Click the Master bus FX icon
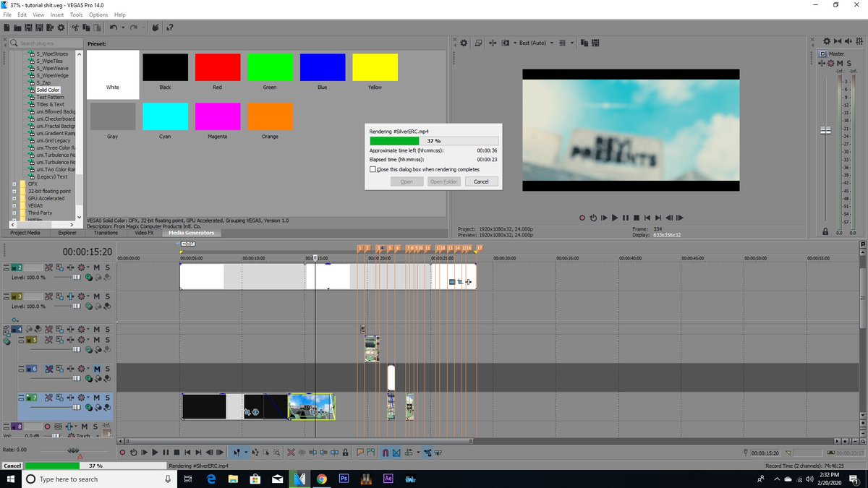The height and width of the screenshot is (488, 868). 822,63
